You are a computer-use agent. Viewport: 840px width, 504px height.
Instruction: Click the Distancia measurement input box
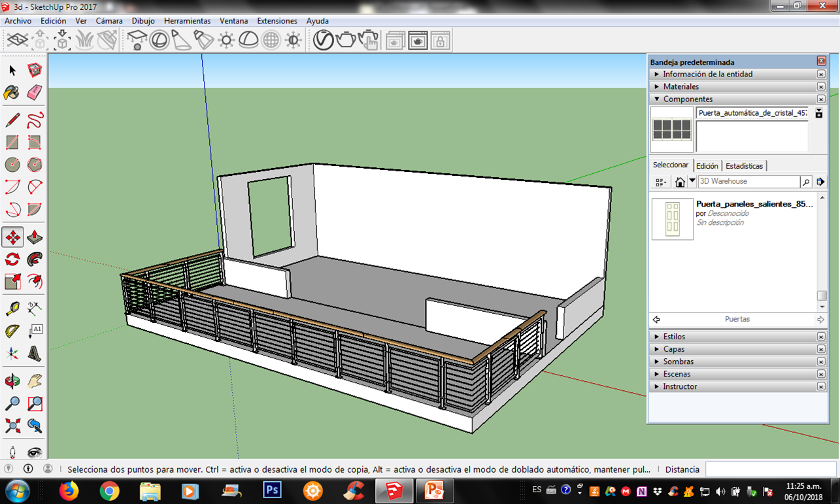click(x=770, y=469)
